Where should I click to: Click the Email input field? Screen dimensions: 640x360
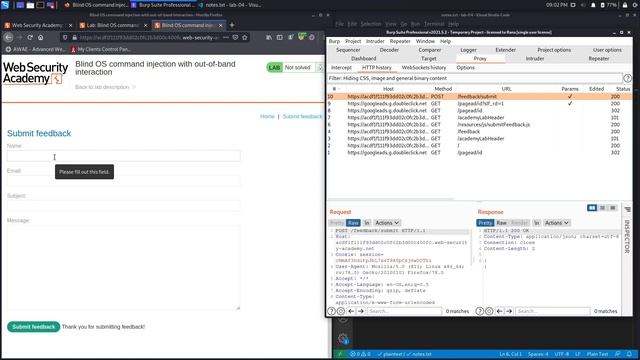click(124, 181)
